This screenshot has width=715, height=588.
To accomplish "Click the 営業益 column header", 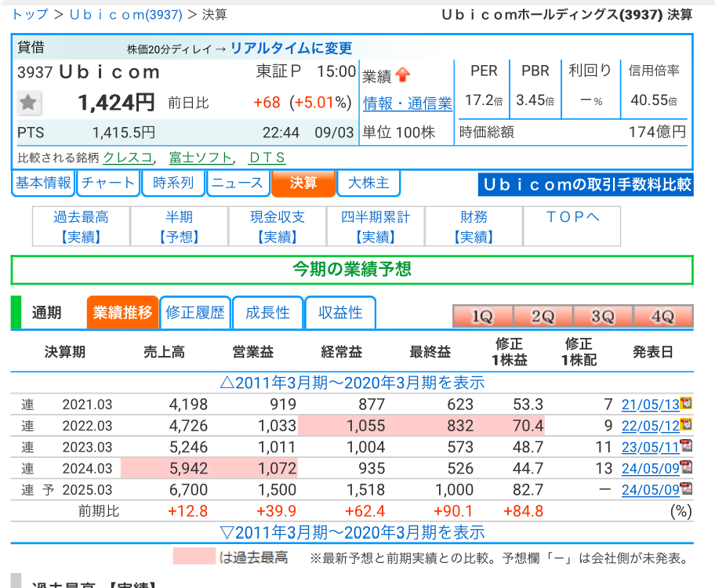I will [x=252, y=352].
